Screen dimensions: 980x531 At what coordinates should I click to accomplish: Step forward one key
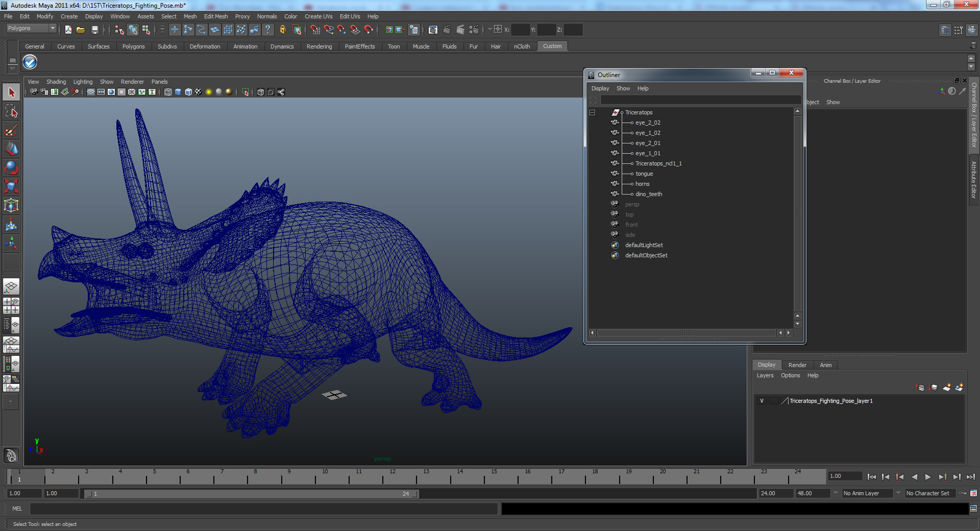point(942,477)
